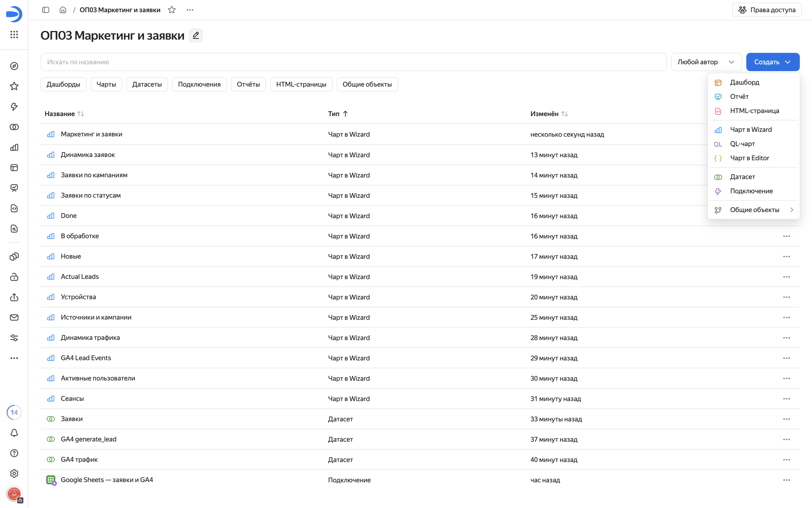Expand Общие объекты submenu in create menu
The width and height of the screenshot is (812, 508).
pyautogui.click(x=754, y=210)
